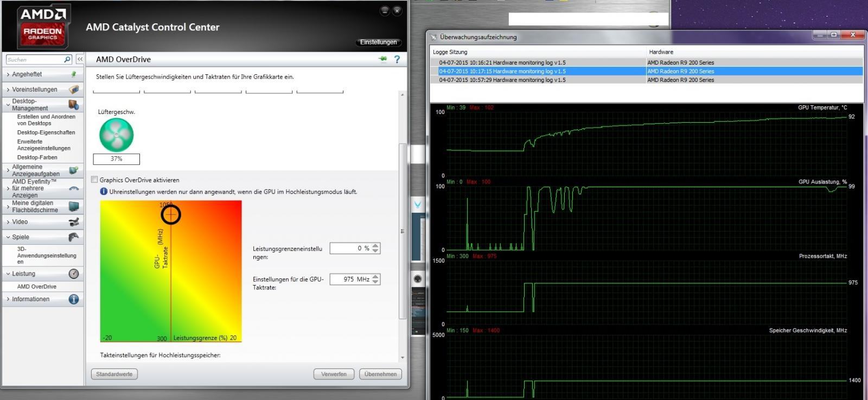Enable the Graphics OverDrive aktivieren checkbox
Image resolution: width=868 pixels, height=400 pixels.
[94, 180]
